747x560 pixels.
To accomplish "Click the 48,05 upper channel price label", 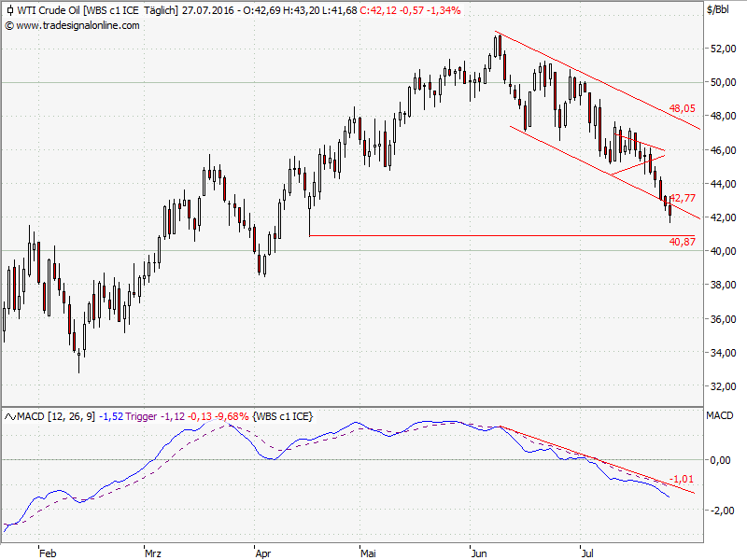I will (683, 108).
